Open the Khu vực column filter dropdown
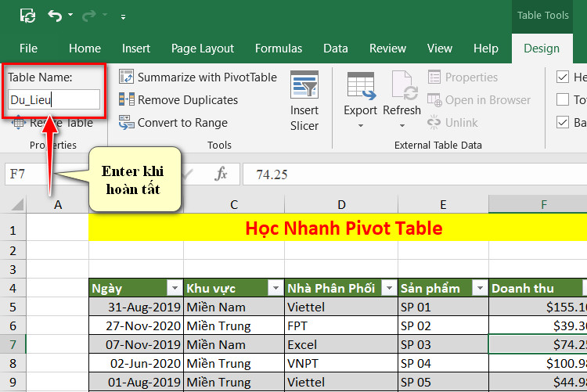This screenshot has width=587, height=392. (276, 288)
